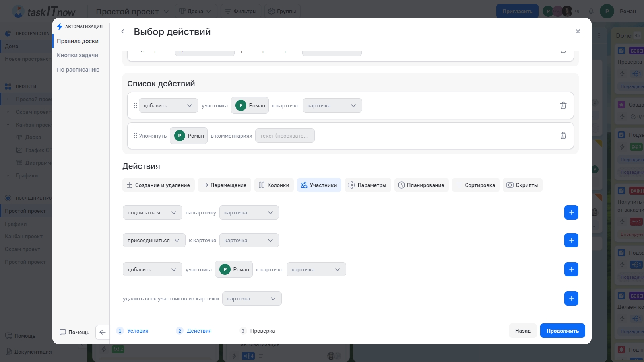Screen dimensions: 644x362
Task: Add the 'присоединиться к карточке' action
Action: [x=571, y=240]
